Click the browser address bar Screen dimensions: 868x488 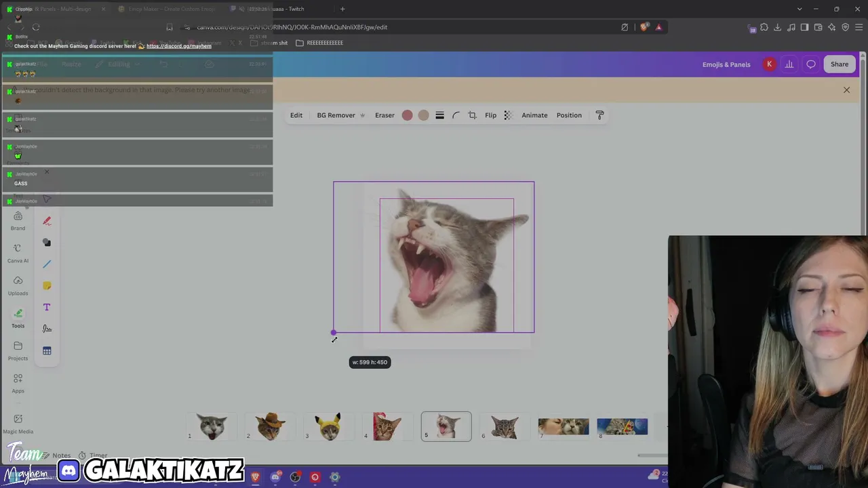tap(400, 27)
